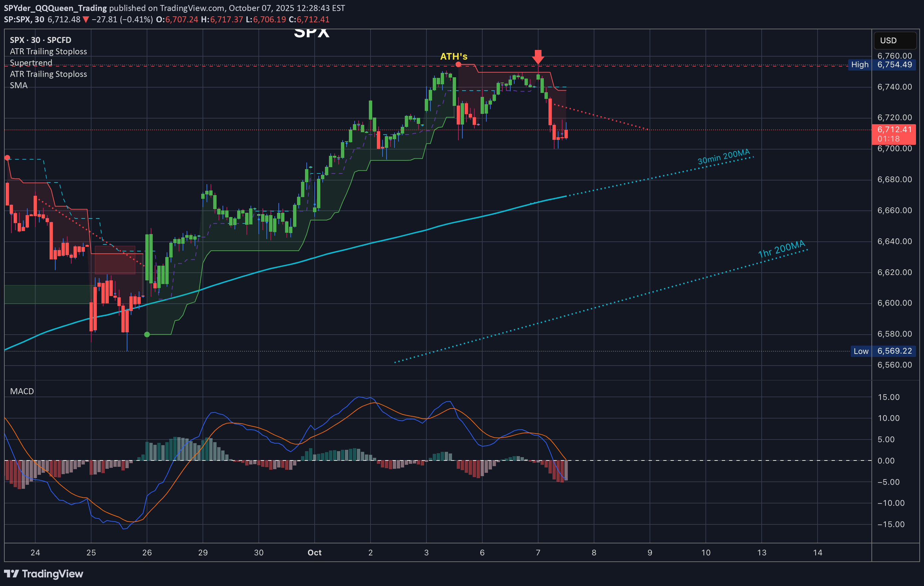Click the green Supertrend start dot
The image size is (924, 586).
pyautogui.click(x=147, y=335)
